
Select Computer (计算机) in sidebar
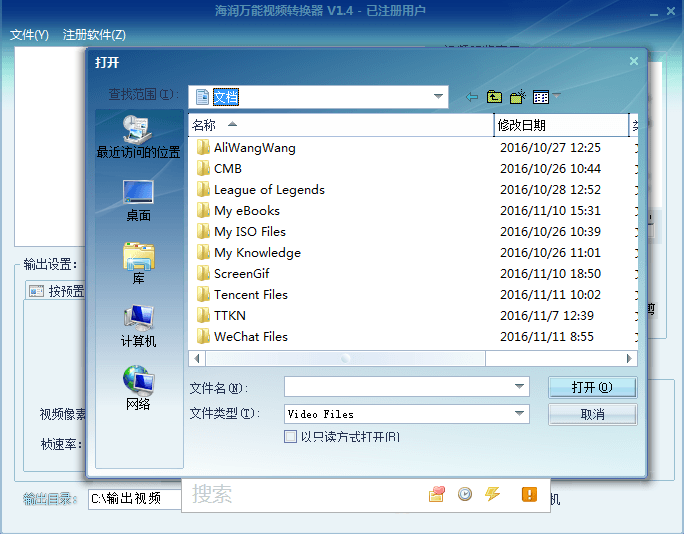tap(138, 326)
